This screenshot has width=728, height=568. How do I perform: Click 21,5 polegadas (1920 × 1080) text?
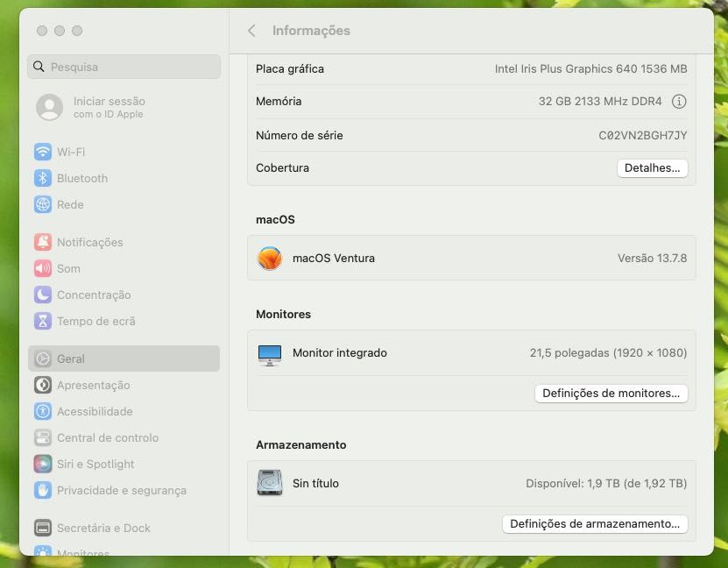click(x=608, y=353)
